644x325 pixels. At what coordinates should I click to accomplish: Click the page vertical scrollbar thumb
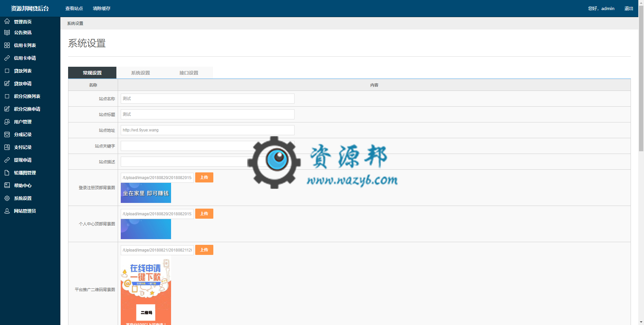(641, 78)
